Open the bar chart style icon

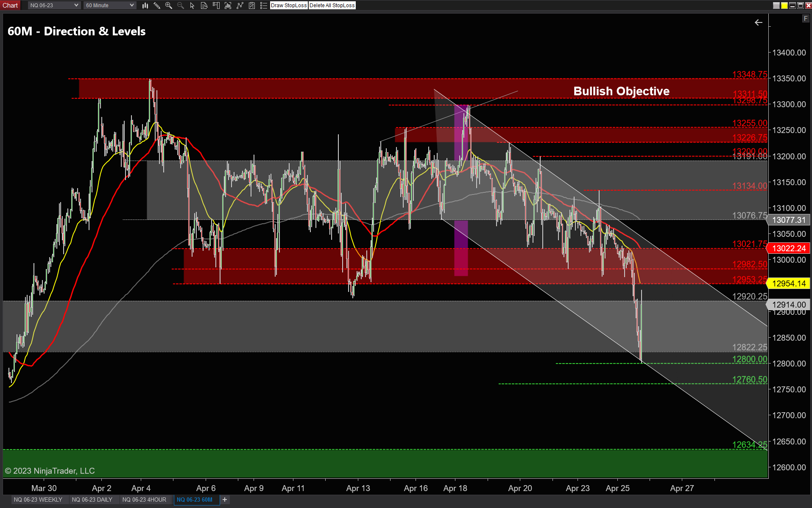click(x=145, y=6)
